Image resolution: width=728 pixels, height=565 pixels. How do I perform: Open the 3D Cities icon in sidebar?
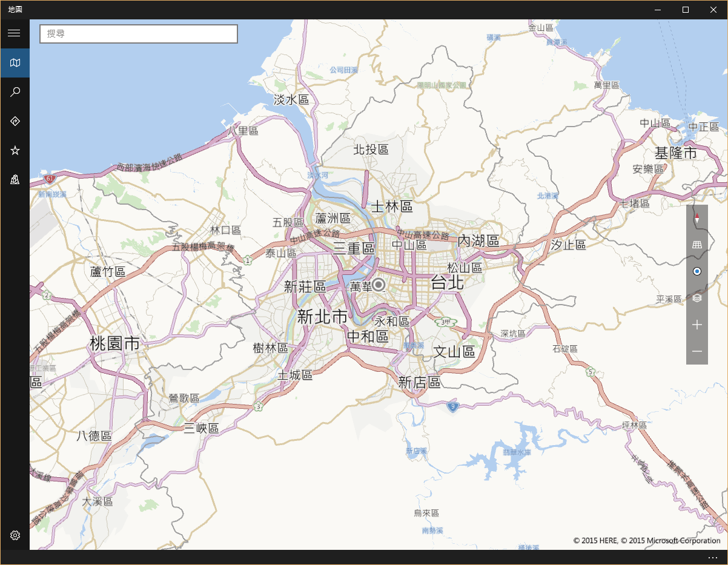[x=15, y=179]
